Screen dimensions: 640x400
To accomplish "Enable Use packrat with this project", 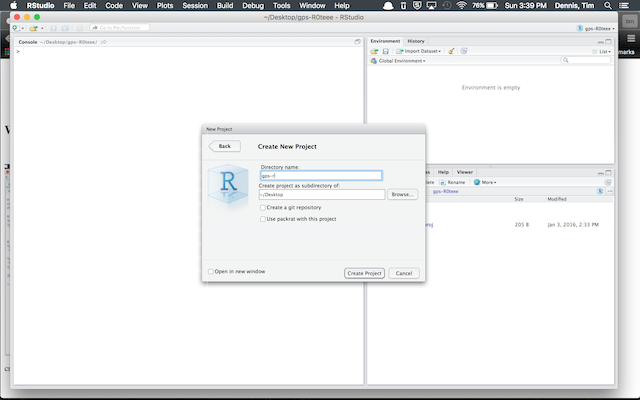I will pos(263,219).
